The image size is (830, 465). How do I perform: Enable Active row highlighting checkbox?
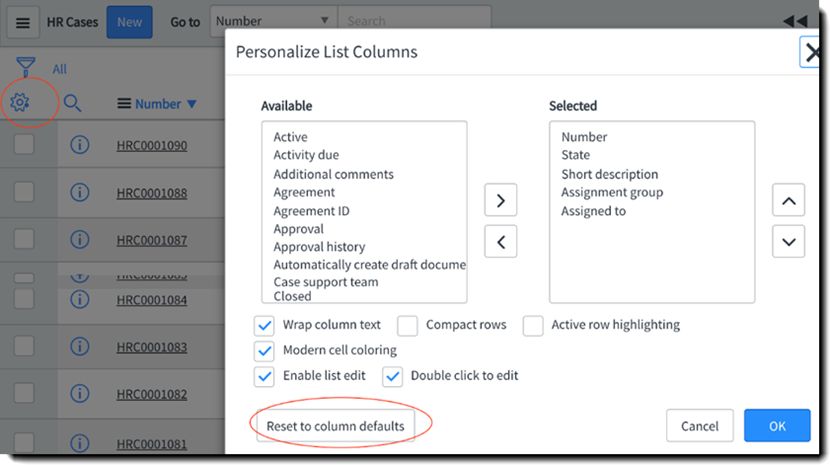pyautogui.click(x=533, y=325)
